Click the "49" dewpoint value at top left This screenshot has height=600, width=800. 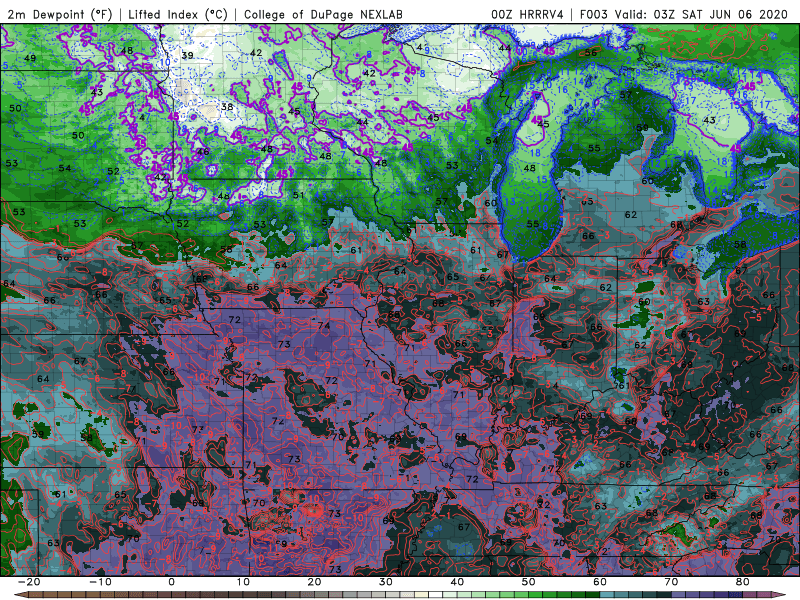30,58
